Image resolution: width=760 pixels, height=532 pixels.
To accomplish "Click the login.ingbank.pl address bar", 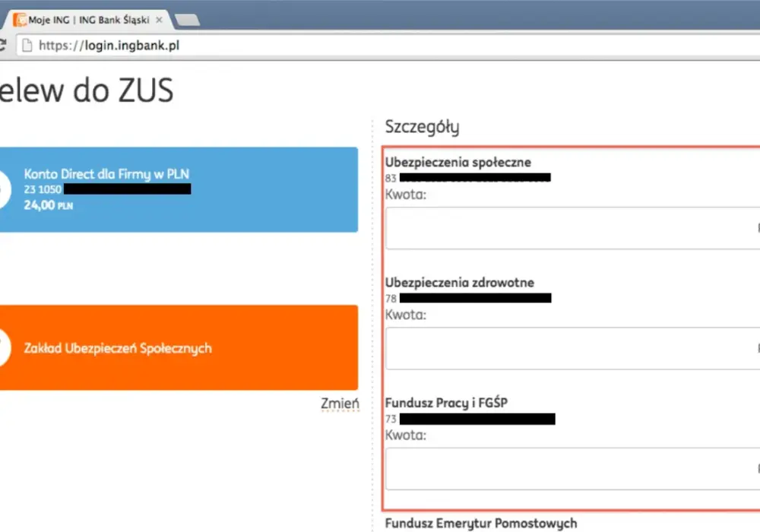I will 388,46.
